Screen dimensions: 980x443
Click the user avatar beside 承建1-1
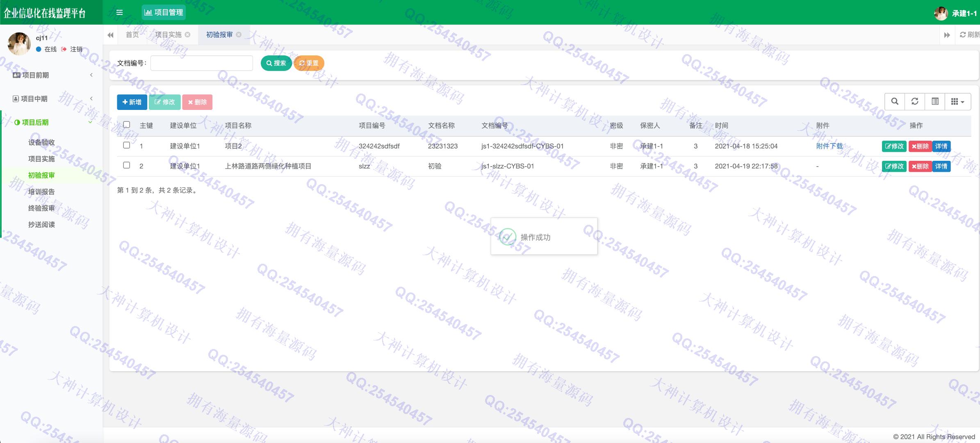click(941, 13)
